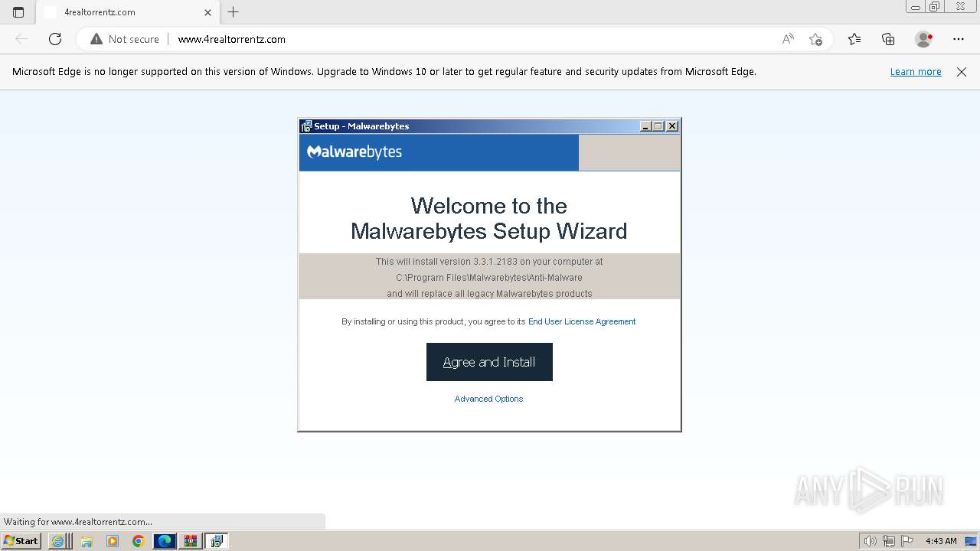
Task: Open File Explorer from the taskbar
Action: (x=87, y=541)
